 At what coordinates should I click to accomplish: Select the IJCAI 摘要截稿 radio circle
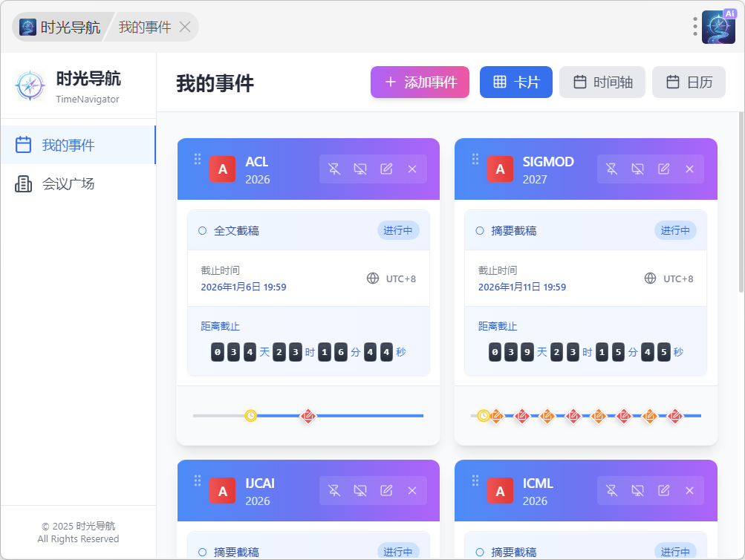coord(202,552)
